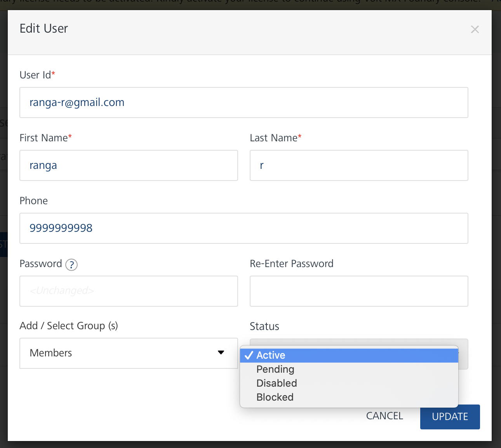Click the black arrow in the Members dropdown
Image resolution: width=501 pixels, height=448 pixels.
coord(221,352)
